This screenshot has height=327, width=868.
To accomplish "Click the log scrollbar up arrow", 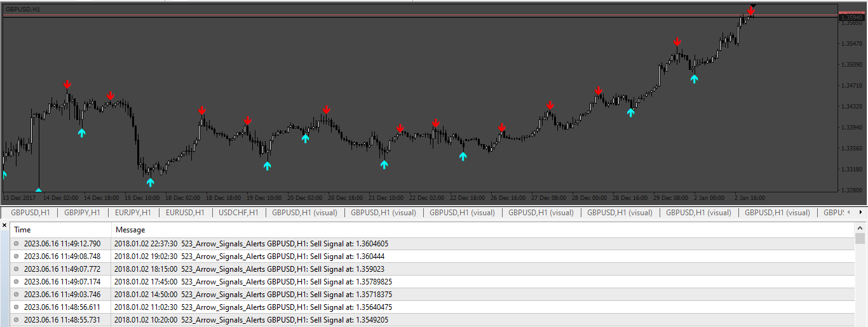I will 860,228.
